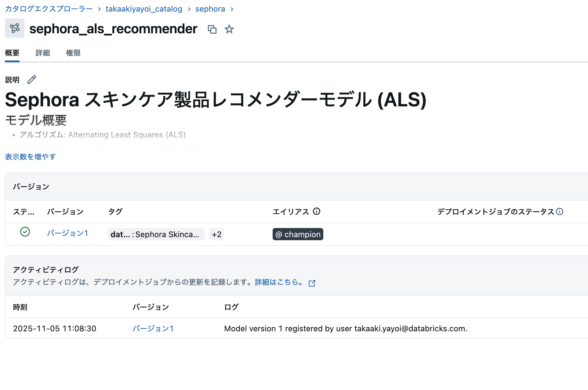Click the star to favorite this model
Image resolution: width=588 pixels, height=390 pixels.
pyautogui.click(x=229, y=29)
